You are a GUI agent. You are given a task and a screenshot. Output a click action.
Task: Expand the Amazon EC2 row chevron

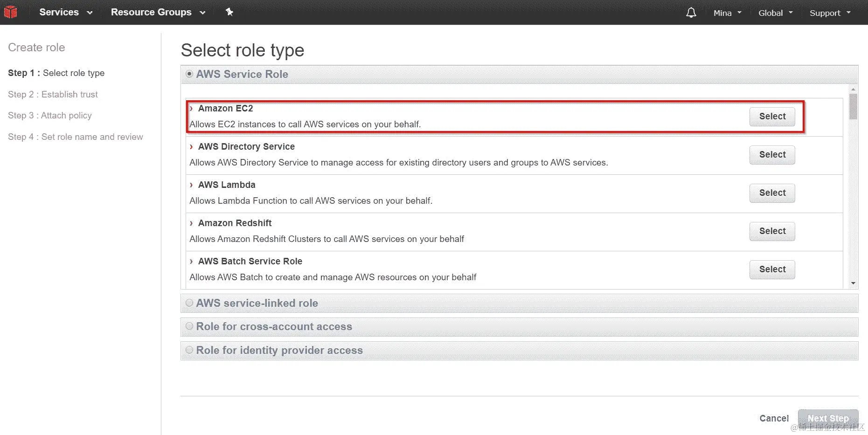pos(191,108)
